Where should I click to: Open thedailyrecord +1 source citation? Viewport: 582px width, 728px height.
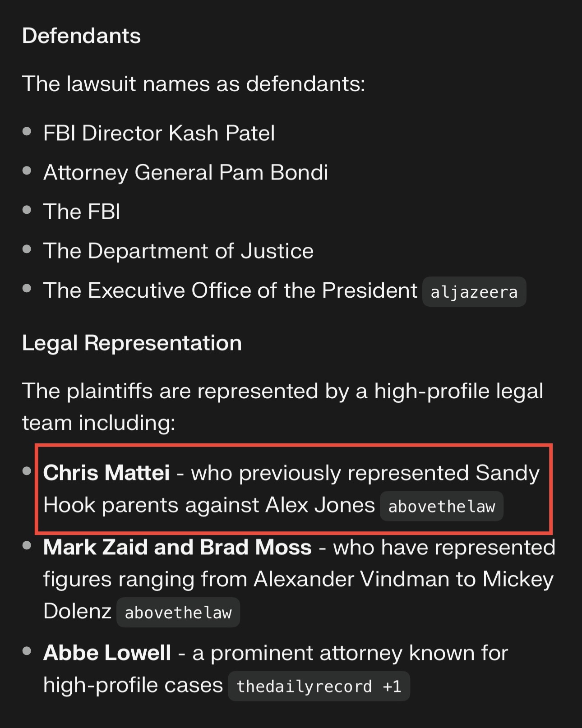click(319, 686)
